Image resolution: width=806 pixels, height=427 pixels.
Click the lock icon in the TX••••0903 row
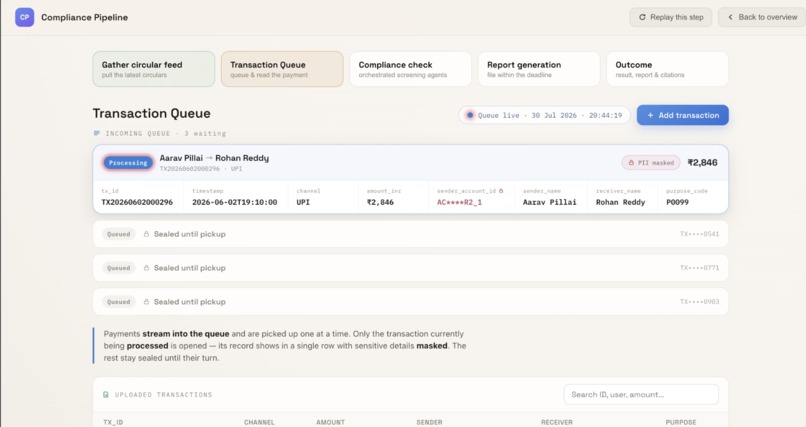(146, 302)
